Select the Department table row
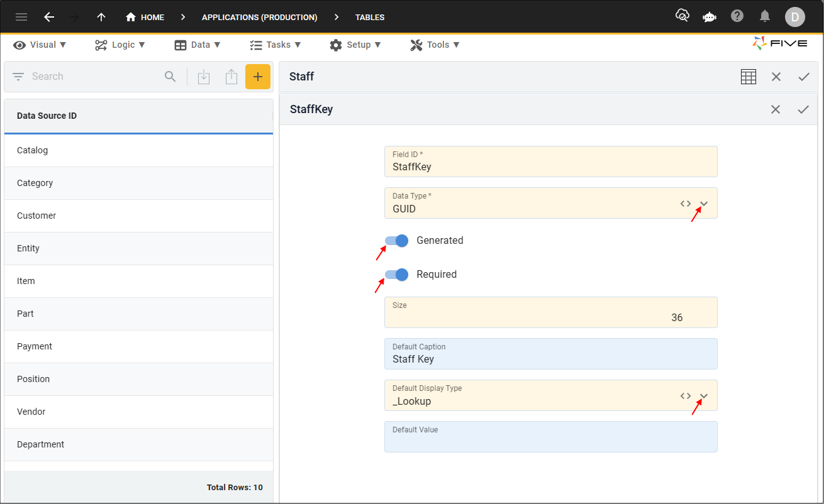 click(x=138, y=444)
